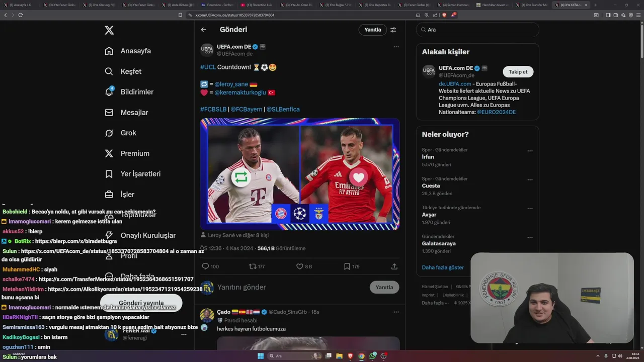Click the Ara search box on X
The height and width of the screenshot is (362, 644).
(x=477, y=30)
